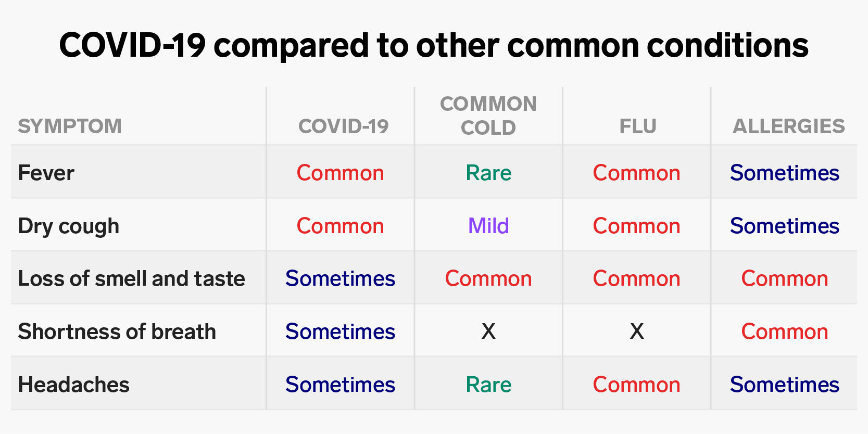Click the purple Mild cell

[x=488, y=226]
